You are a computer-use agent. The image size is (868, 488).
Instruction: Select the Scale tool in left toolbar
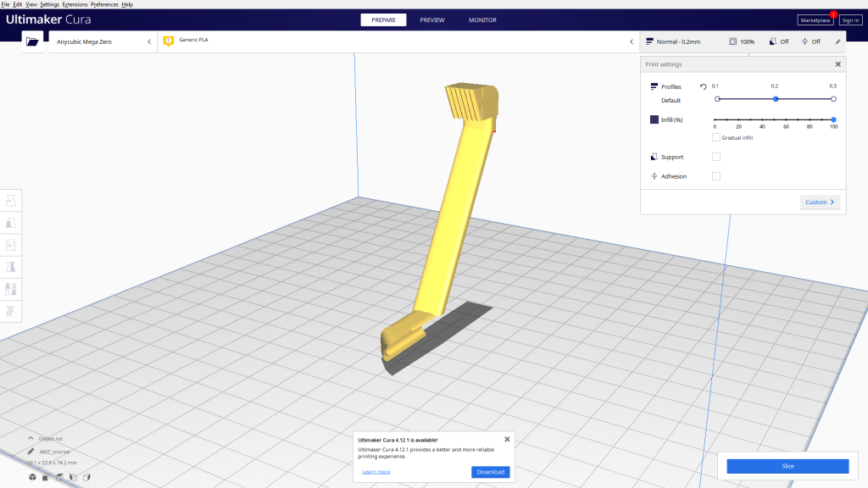point(10,223)
